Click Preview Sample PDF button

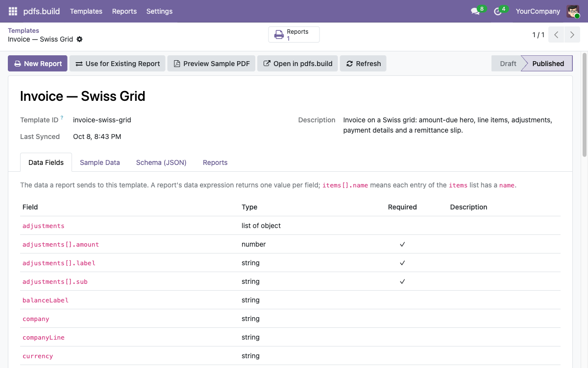[212, 64]
